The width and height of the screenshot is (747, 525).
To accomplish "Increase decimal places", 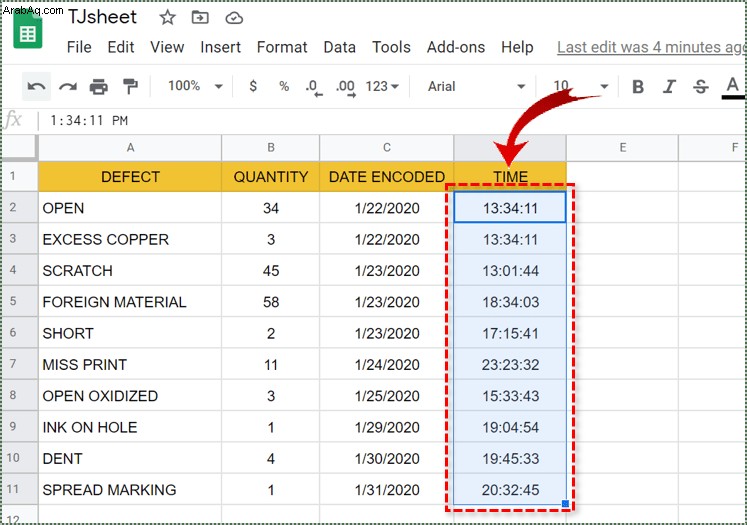I will (346, 88).
